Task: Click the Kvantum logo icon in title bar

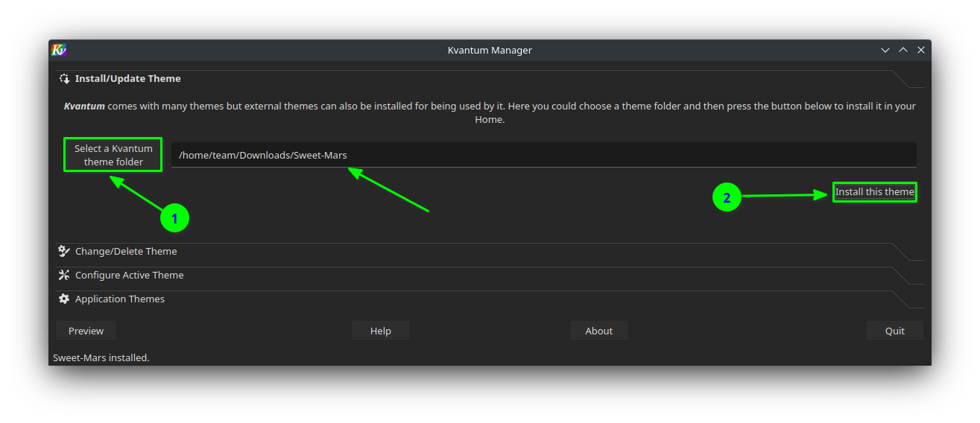Action: tap(60, 50)
